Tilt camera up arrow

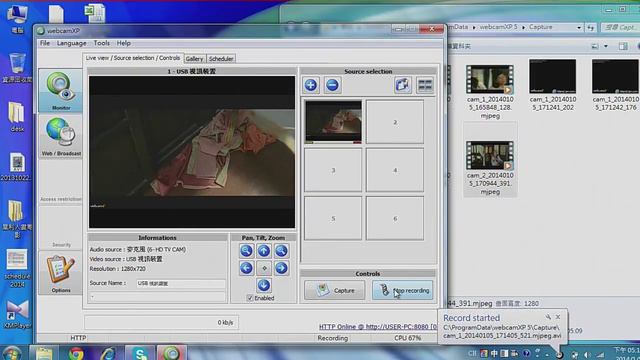pos(264,251)
